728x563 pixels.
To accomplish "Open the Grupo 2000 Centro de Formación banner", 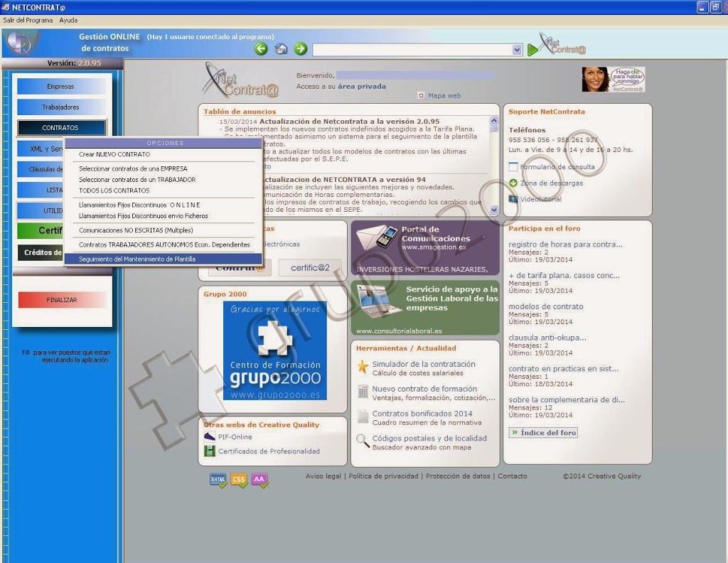I will [275, 350].
